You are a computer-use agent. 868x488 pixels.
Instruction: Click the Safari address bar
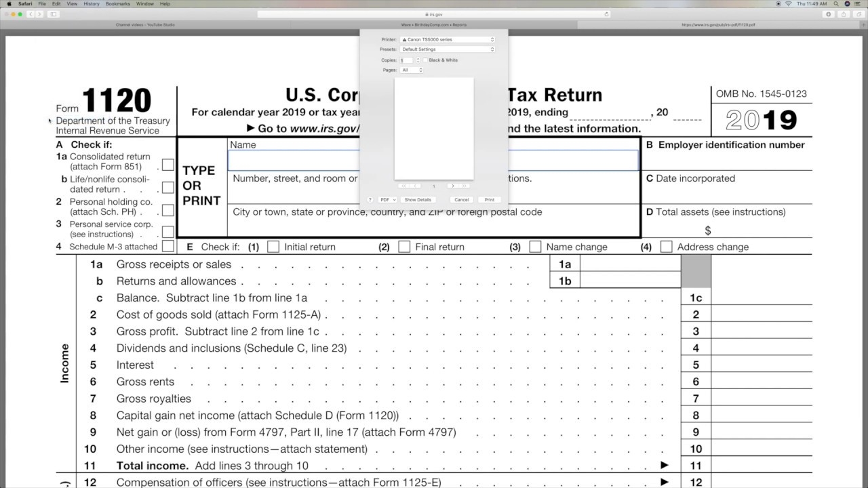click(x=434, y=14)
